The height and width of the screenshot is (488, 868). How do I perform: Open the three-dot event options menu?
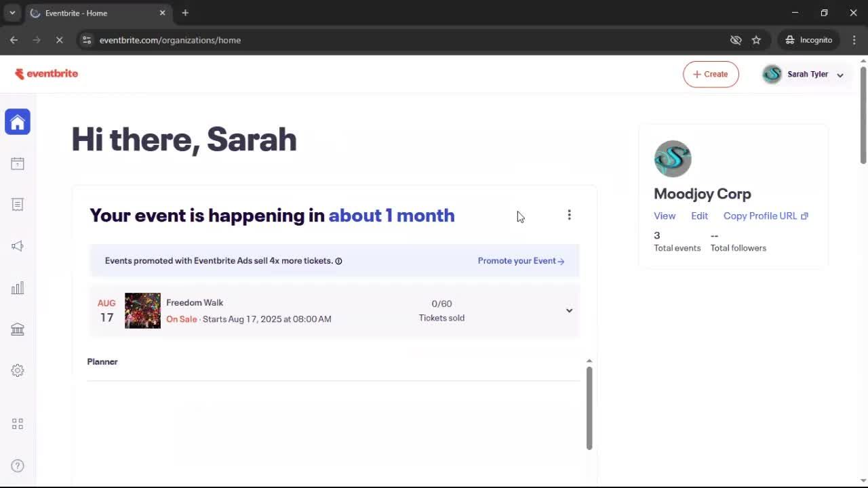click(569, 215)
